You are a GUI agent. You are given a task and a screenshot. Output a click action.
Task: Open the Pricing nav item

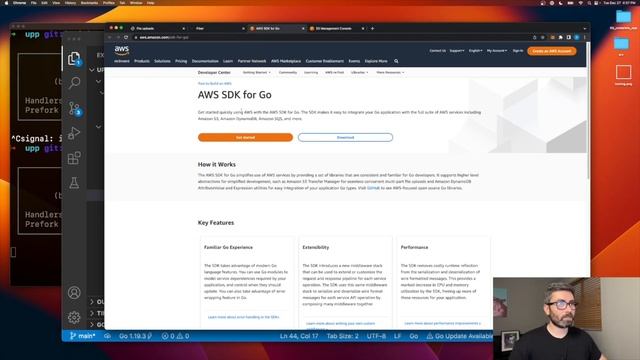click(181, 61)
